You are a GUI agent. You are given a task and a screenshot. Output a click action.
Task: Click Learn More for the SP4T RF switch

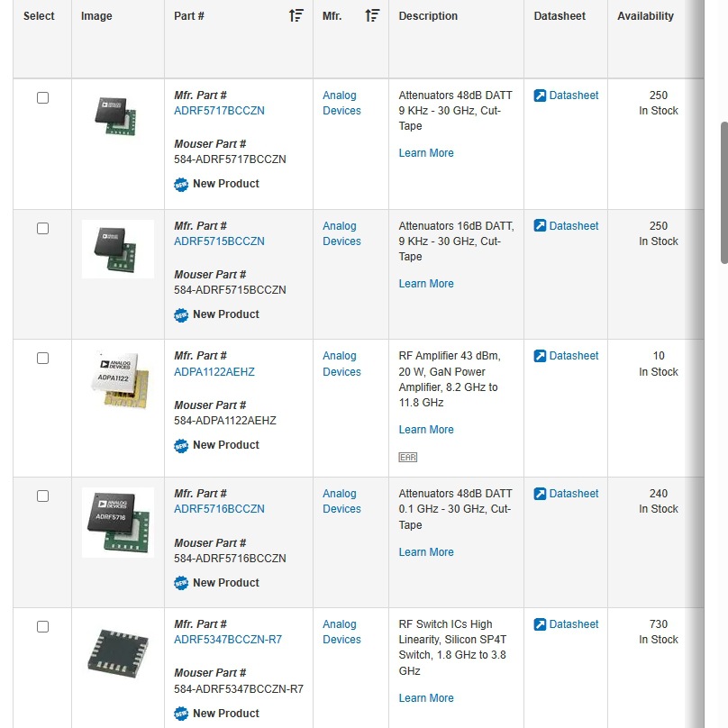click(x=426, y=698)
